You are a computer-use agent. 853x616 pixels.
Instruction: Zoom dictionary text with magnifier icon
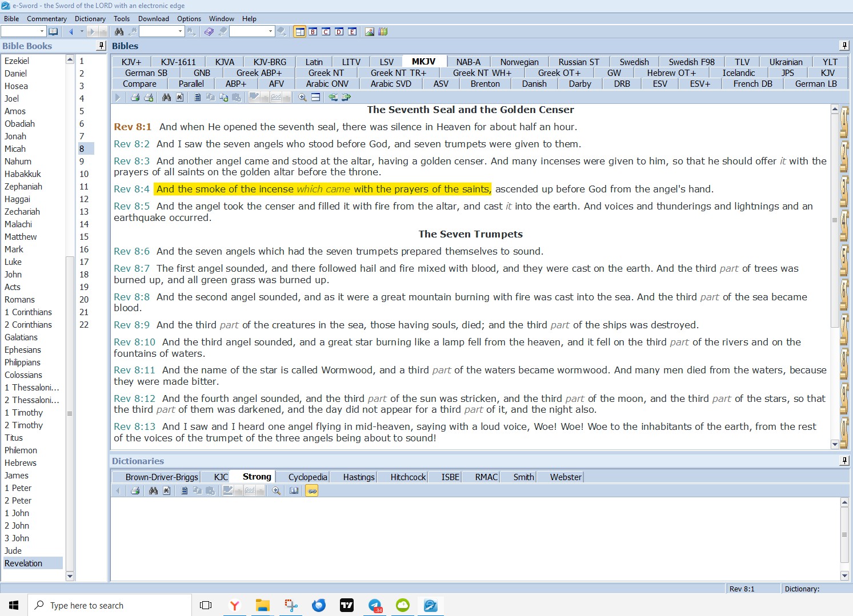click(x=277, y=491)
